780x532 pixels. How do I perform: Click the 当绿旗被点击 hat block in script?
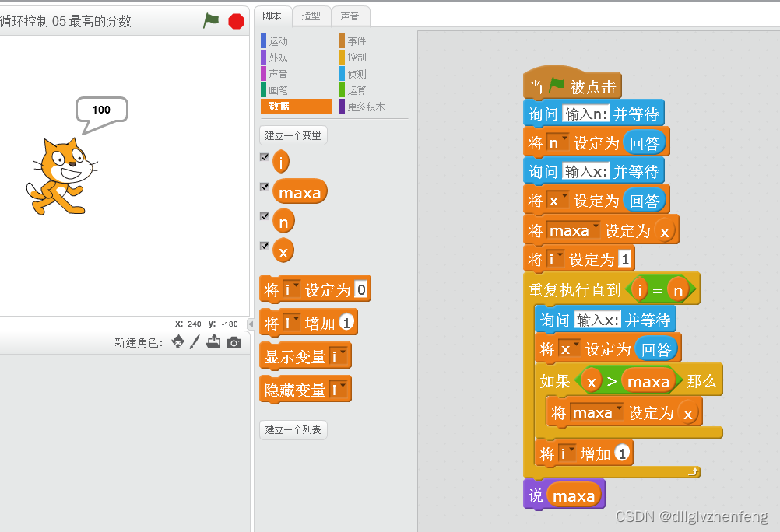coord(572,83)
